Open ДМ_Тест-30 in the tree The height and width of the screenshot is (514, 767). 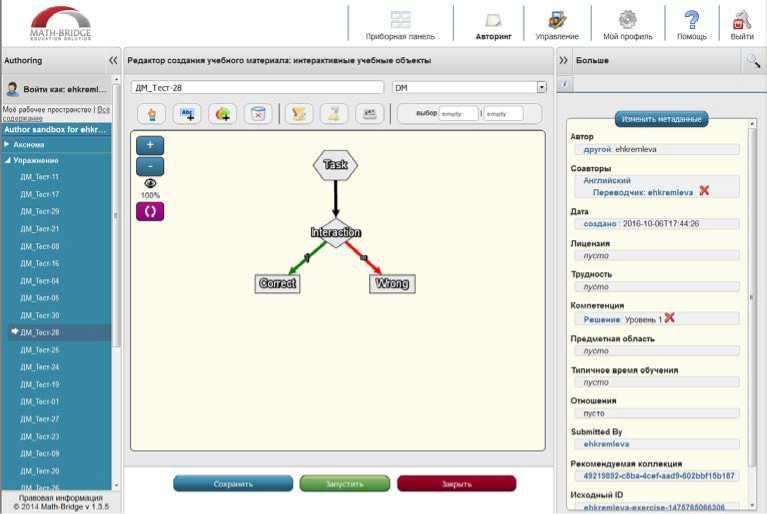pyautogui.click(x=40, y=315)
